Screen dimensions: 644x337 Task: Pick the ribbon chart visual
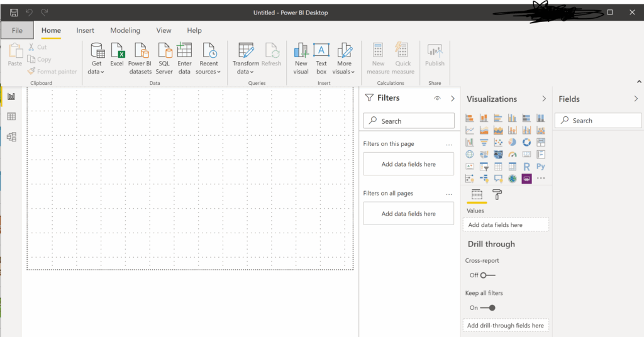[541, 130]
